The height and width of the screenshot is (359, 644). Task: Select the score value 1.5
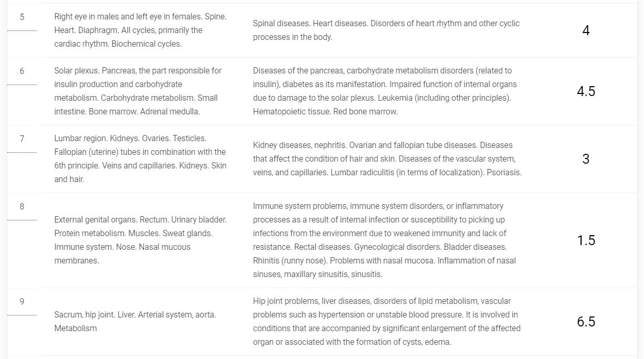tap(586, 240)
